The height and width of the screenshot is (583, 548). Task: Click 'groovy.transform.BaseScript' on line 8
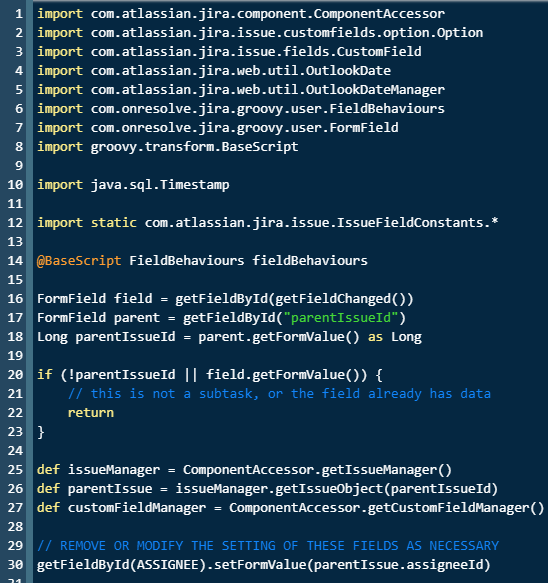click(x=194, y=147)
